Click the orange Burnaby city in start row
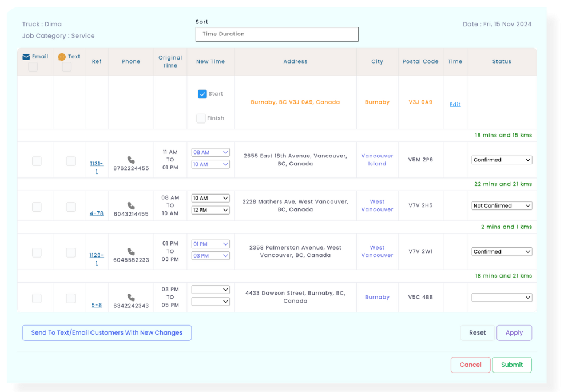The image size is (572, 392). point(377,102)
